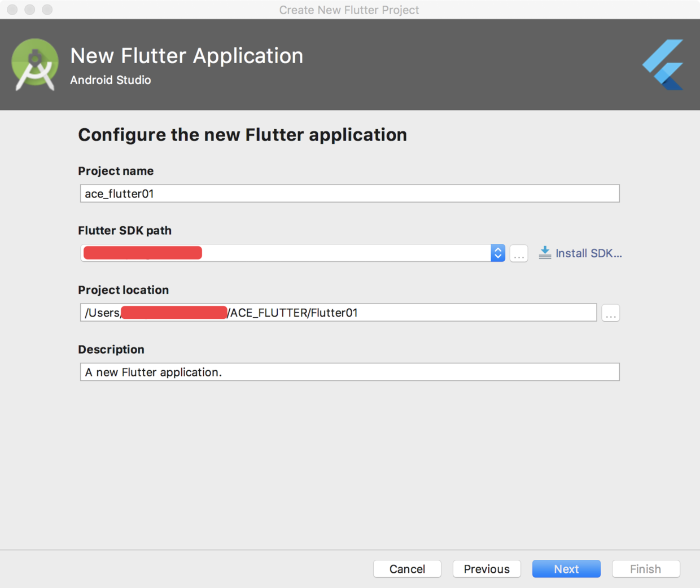The height and width of the screenshot is (588, 700).
Task: Click the Android Studio logo icon
Action: 35,65
